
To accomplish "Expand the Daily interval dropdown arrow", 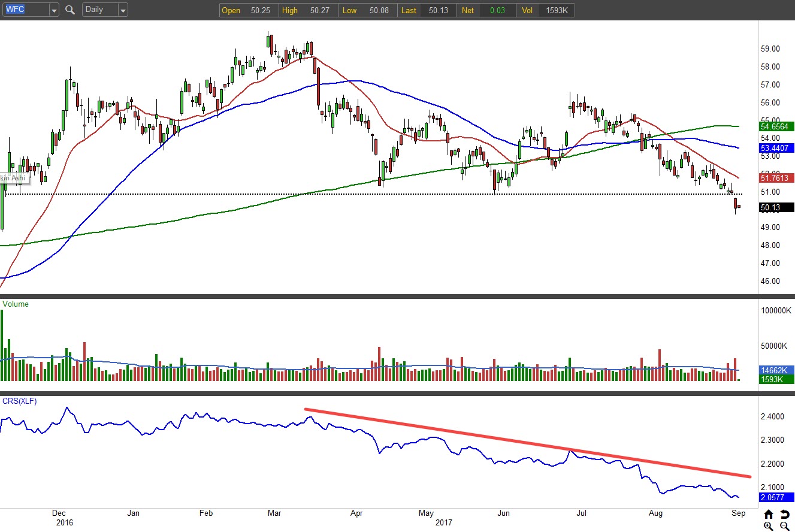I will point(123,10).
